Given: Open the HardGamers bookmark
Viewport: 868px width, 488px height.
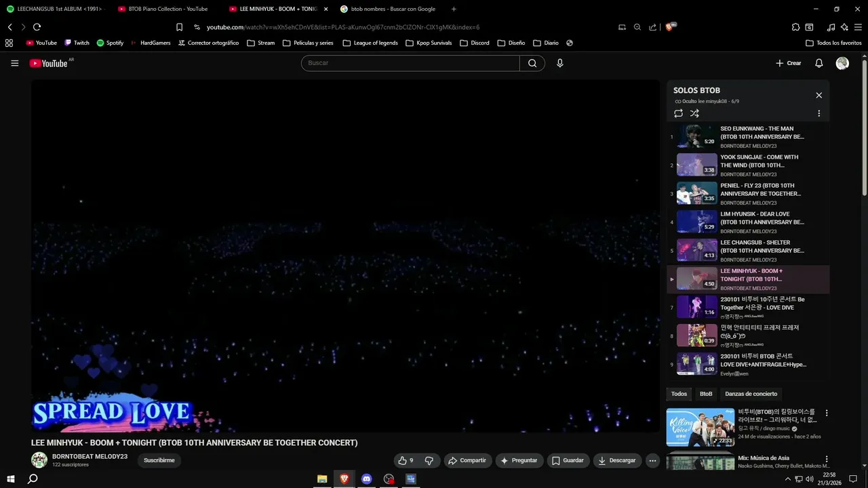Looking at the screenshot, I should tap(151, 43).
